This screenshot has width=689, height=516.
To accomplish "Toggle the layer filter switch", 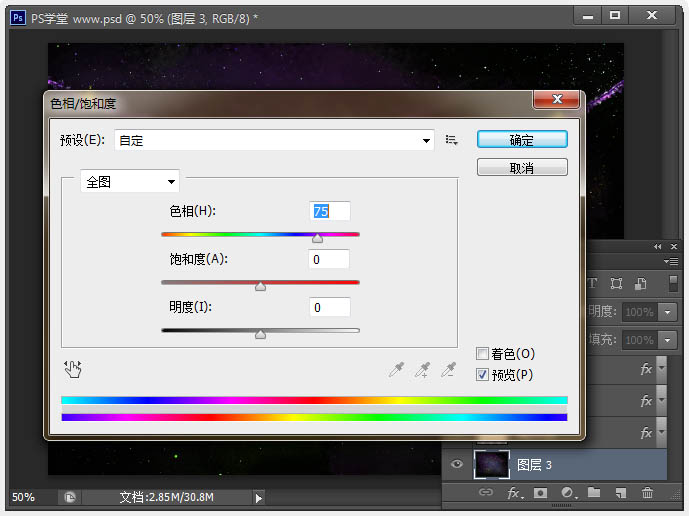I will point(673,283).
